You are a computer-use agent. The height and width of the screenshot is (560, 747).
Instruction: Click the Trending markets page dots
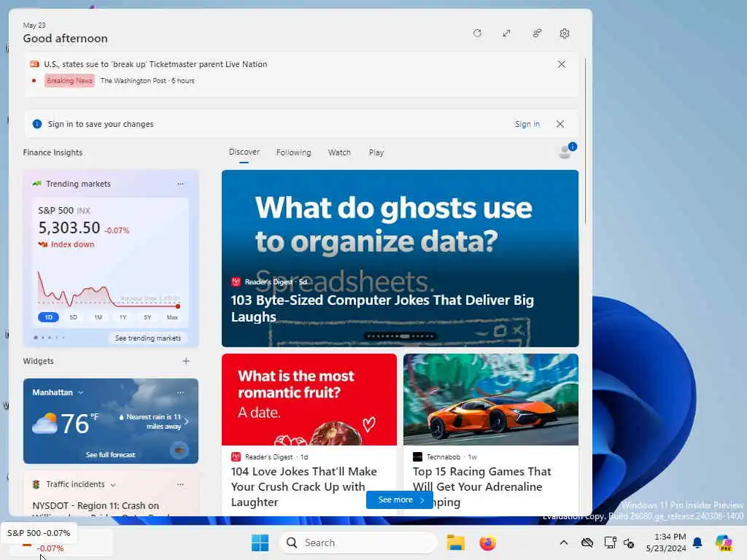click(x=50, y=338)
